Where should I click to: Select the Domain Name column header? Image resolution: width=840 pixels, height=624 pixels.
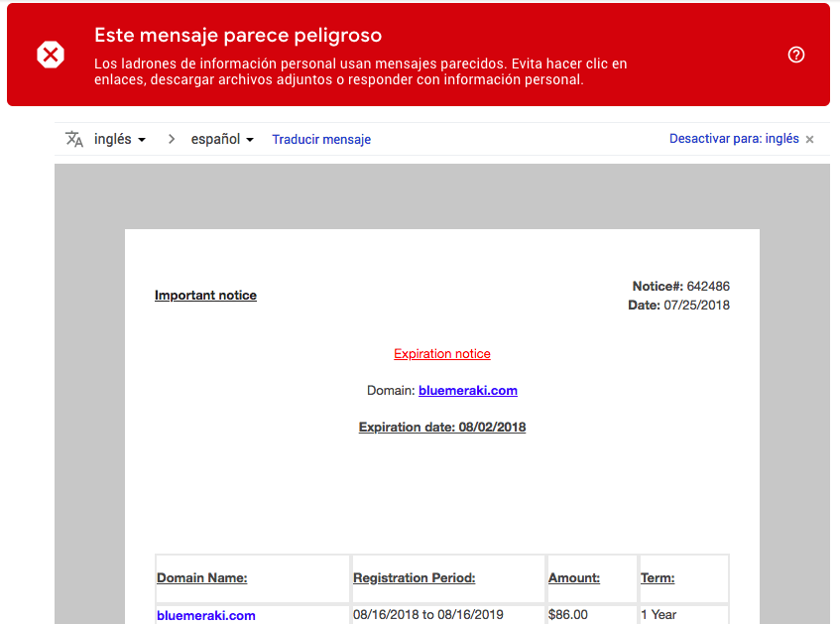tap(202, 577)
